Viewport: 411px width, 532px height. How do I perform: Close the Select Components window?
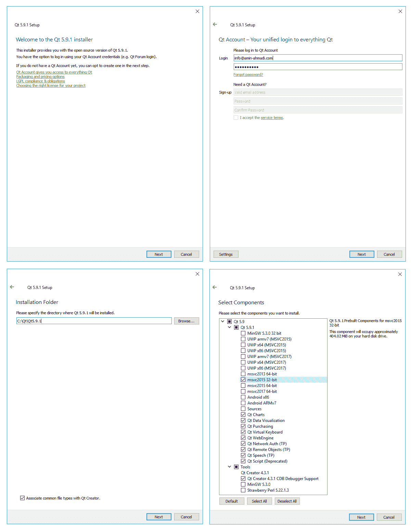tap(400, 274)
